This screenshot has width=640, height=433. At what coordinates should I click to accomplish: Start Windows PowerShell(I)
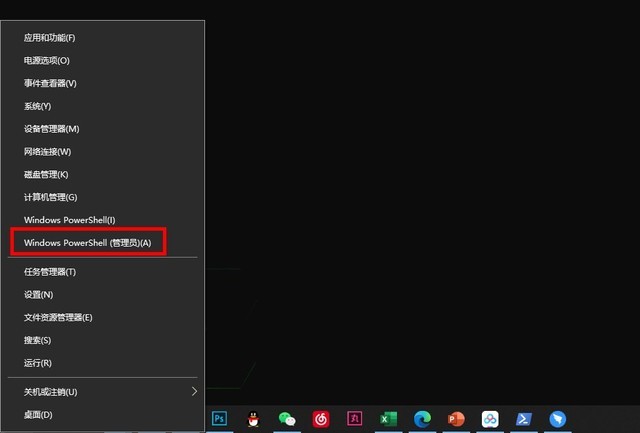click(x=103, y=220)
